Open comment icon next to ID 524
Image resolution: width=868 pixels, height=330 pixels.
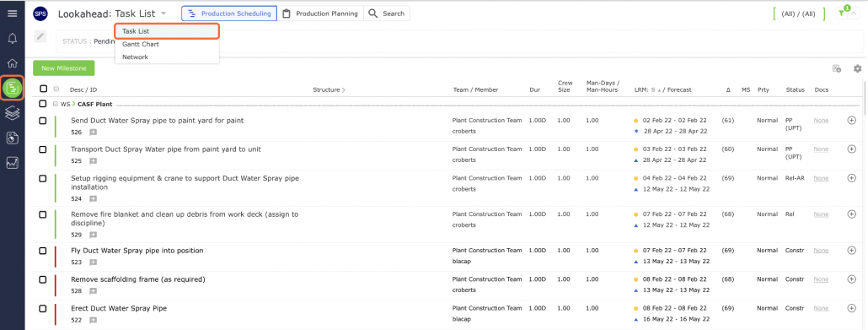point(93,198)
